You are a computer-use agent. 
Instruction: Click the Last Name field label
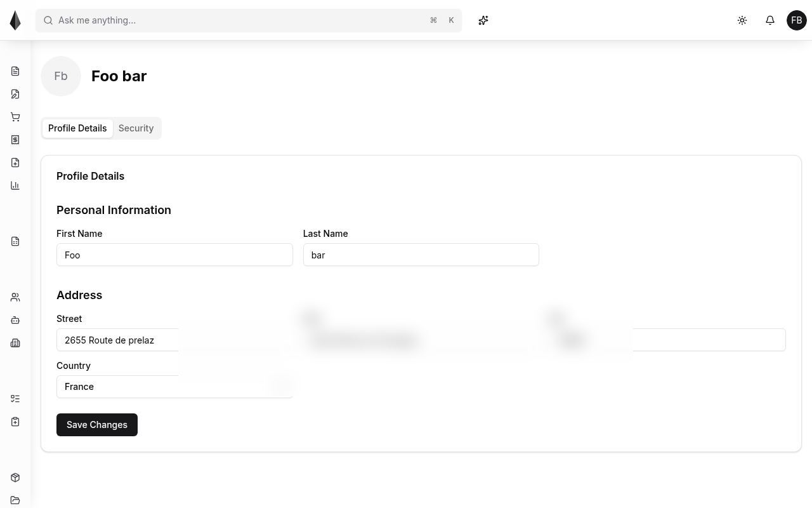pyautogui.click(x=325, y=234)
